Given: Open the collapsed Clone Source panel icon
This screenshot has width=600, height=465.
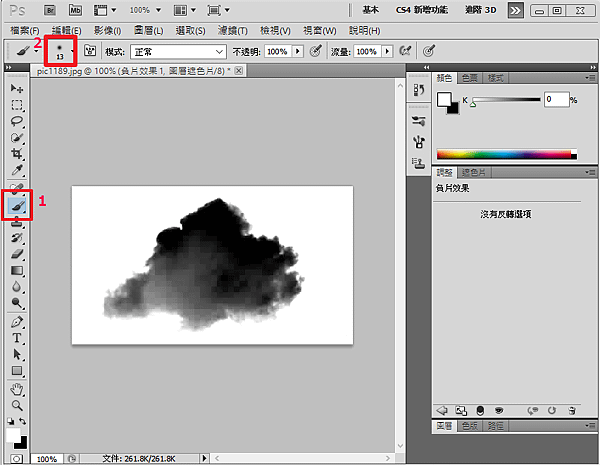Looking at the screenshot, I should (419, 163).
